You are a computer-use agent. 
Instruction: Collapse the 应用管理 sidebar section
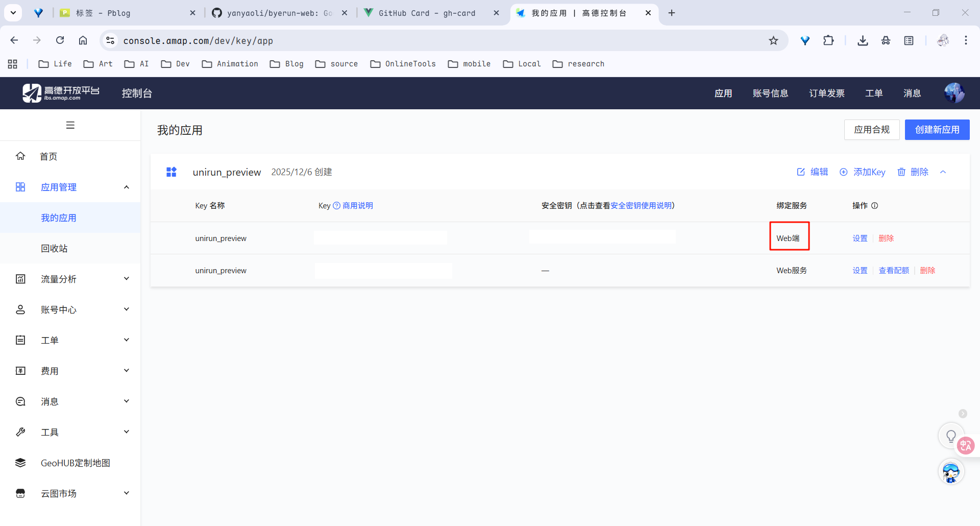point(126,187)
